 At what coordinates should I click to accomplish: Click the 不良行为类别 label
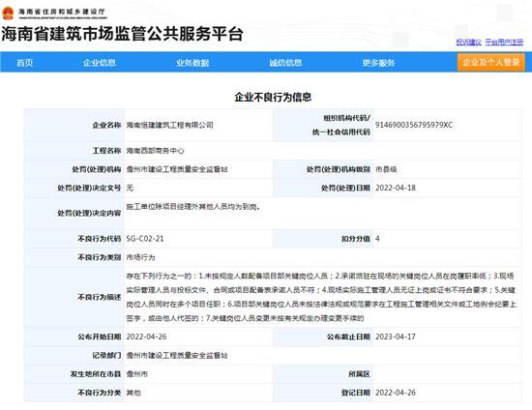click(x=99, y=257)
